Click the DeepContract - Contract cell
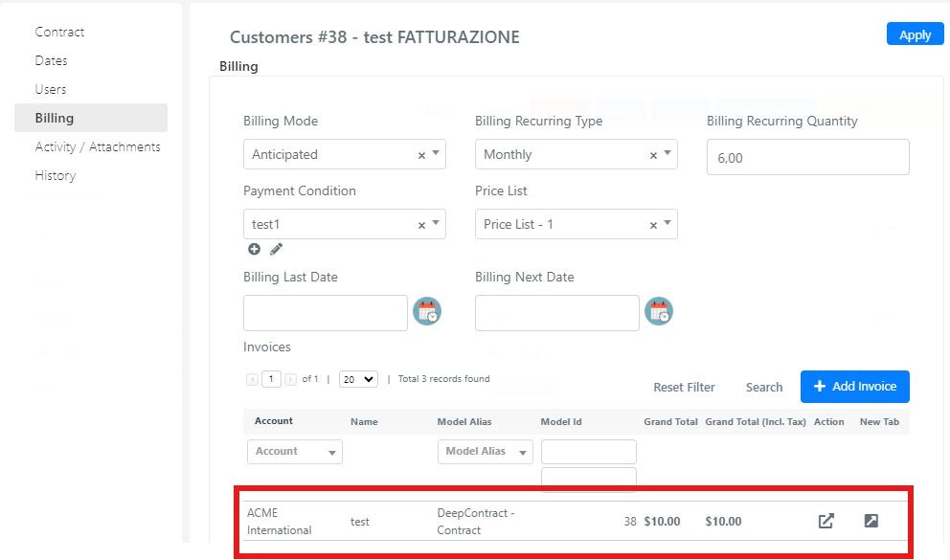Screen dimensions: 950x560 point(476,522)
